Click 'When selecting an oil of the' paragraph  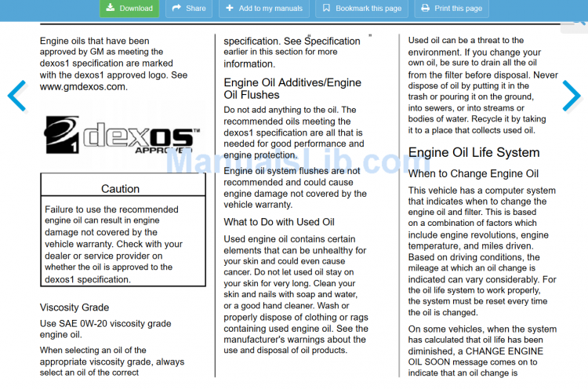click(112, 362)
